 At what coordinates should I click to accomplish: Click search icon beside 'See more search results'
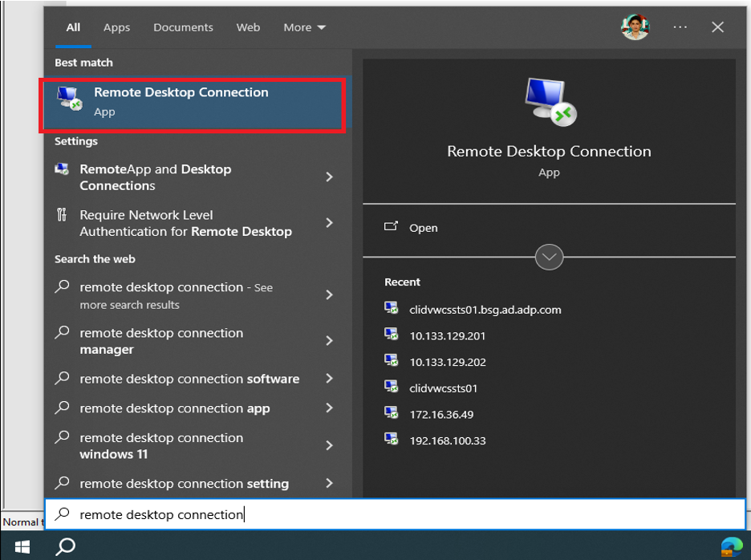pos(62,286)
